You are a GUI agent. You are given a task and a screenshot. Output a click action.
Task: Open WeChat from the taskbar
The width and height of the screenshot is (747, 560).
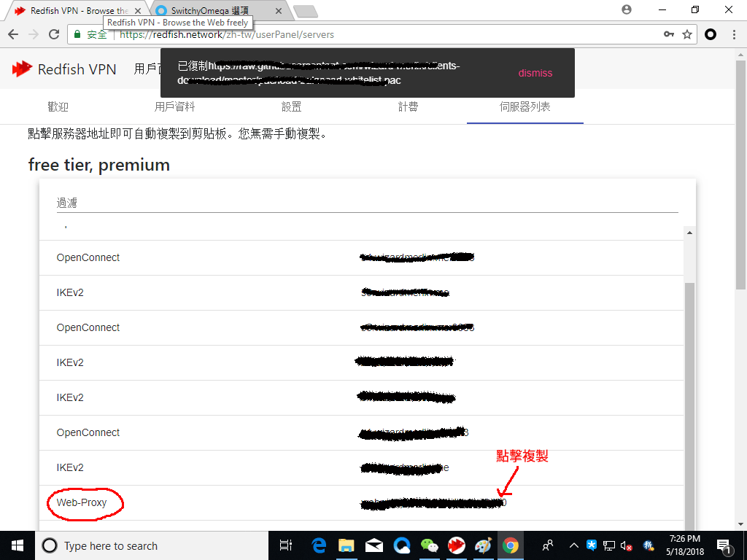[429, 545]
